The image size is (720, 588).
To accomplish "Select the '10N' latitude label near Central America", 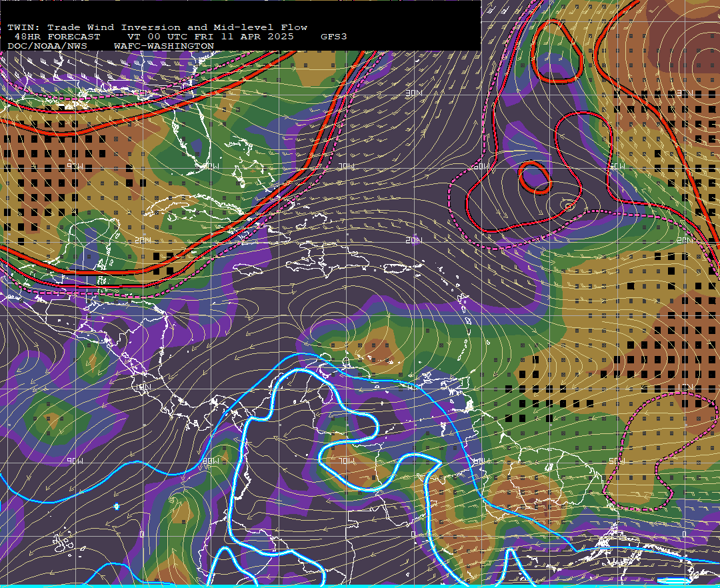I will (x=143, y=387).
